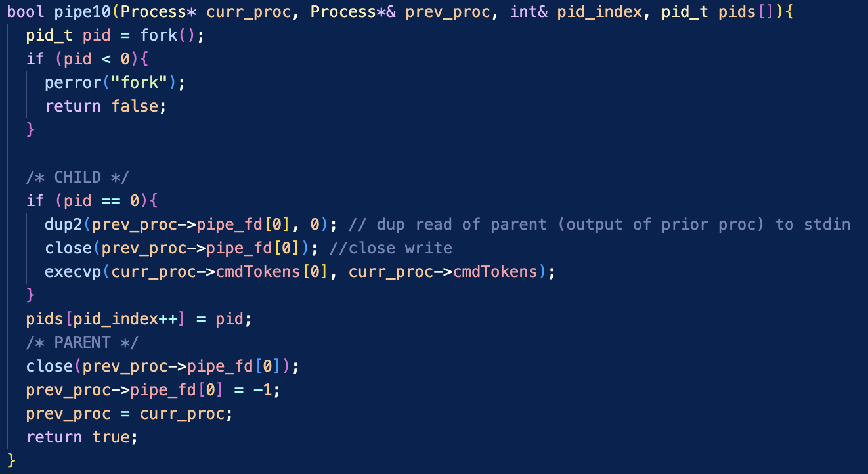Click the dup2 function call
Viewport: 868px width, 474px height.
click(64, 225)
